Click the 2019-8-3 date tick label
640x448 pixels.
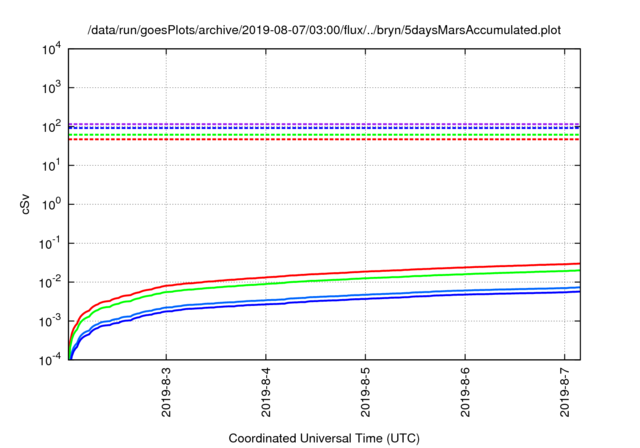point(166,392)
